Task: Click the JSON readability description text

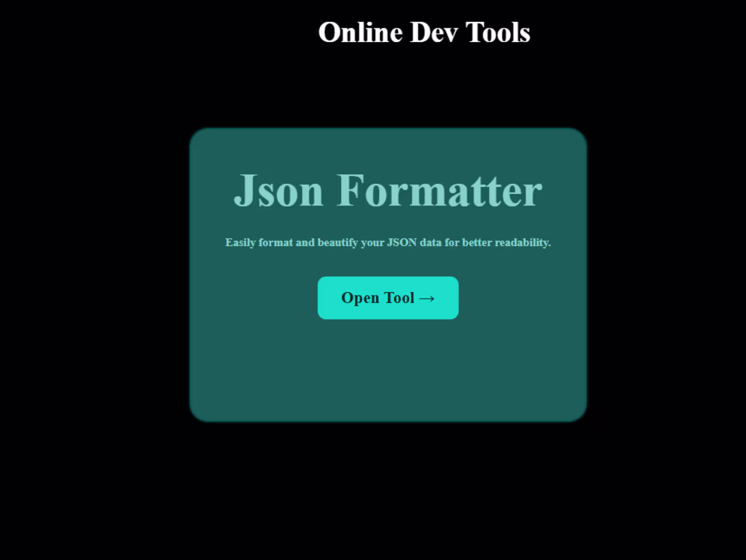Action: click(x=387, y=242)
